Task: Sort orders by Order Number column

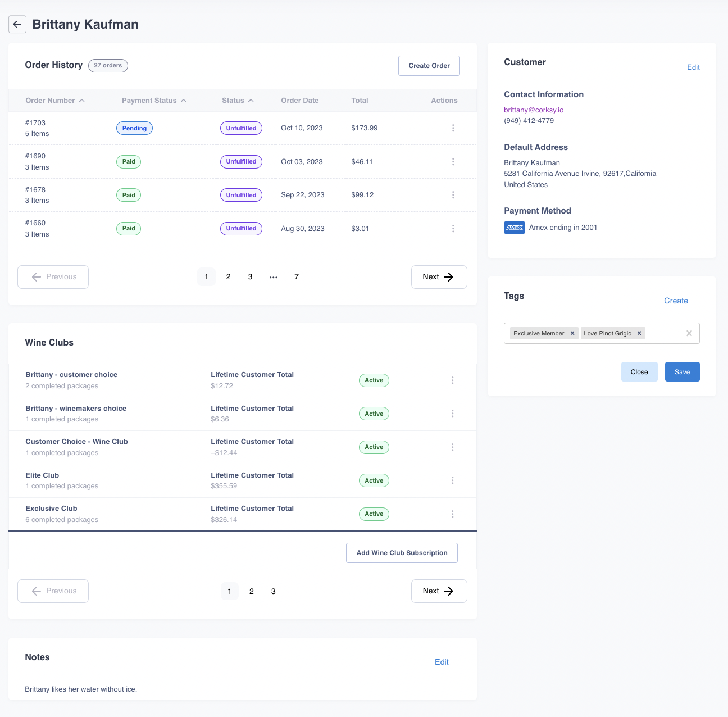Action: (54, 101)
